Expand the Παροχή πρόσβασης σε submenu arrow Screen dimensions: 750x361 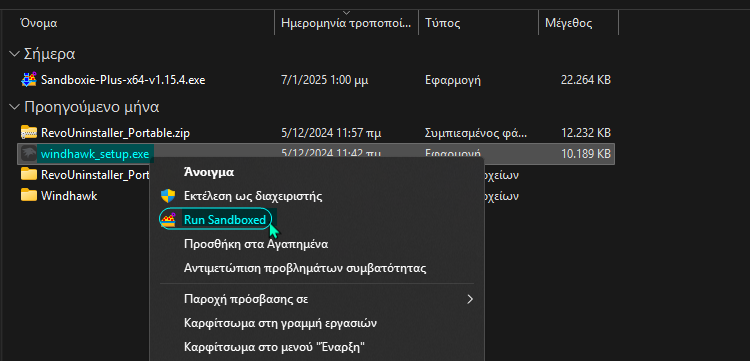coord(470,299)
